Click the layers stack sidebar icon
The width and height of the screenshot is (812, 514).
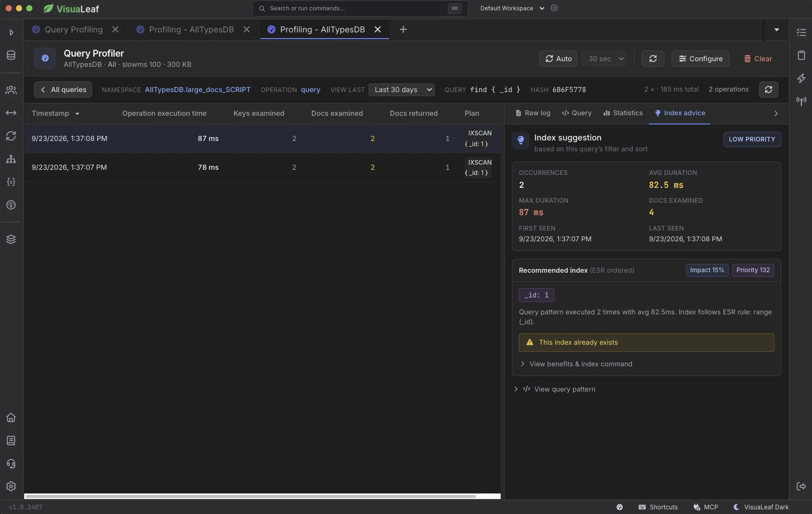pyautogui.click(x=11, y=239)
